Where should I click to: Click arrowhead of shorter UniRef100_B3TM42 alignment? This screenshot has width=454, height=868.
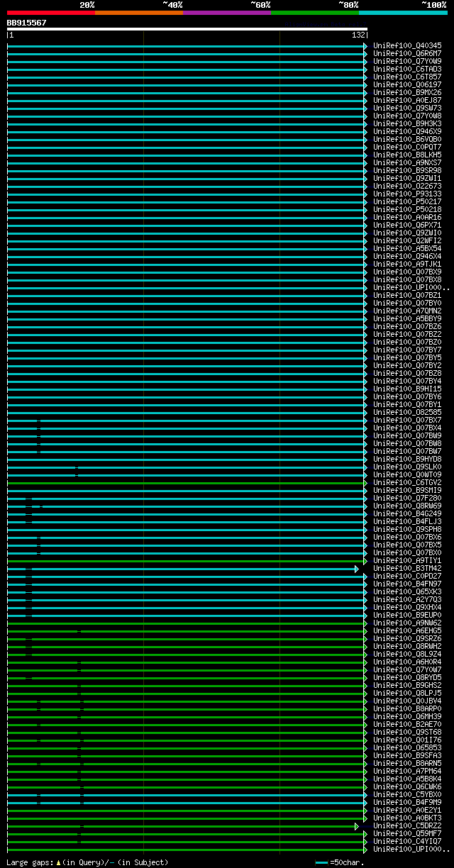[358, 569]
